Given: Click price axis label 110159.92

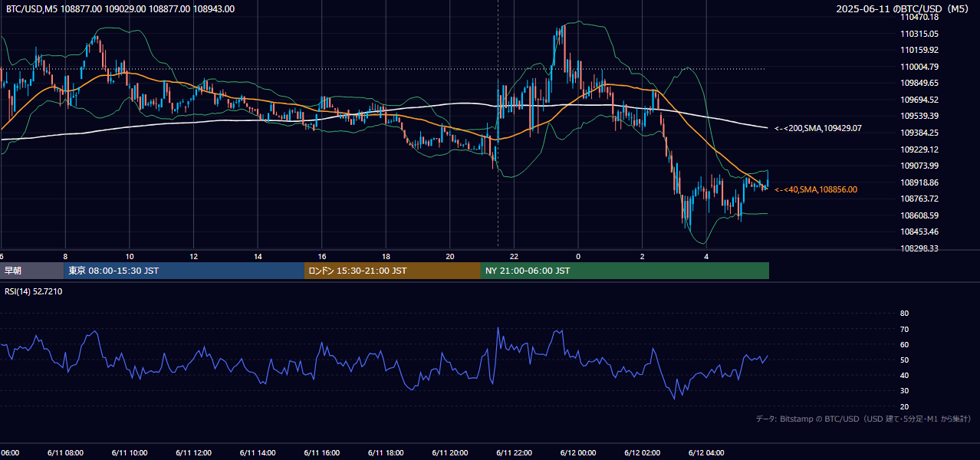Looking at the screenshot, I should 919,50.
